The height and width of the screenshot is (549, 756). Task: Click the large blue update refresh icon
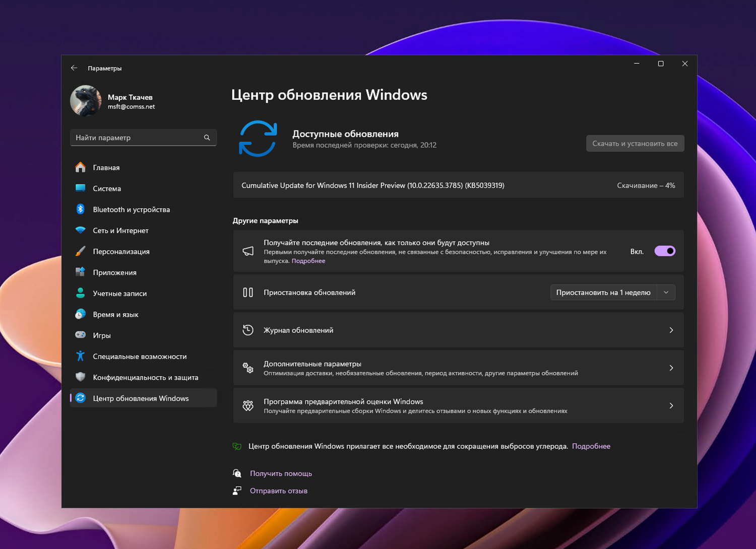click(258, 139)
